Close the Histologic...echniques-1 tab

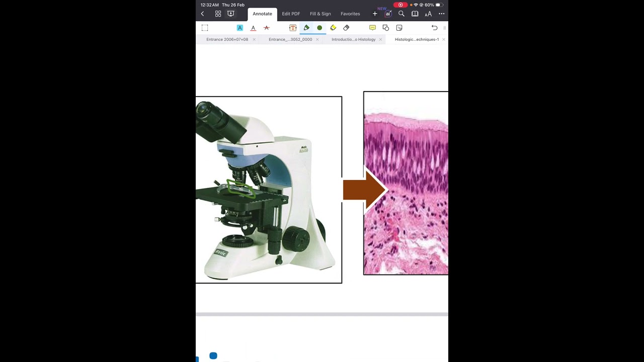(443, 39)
